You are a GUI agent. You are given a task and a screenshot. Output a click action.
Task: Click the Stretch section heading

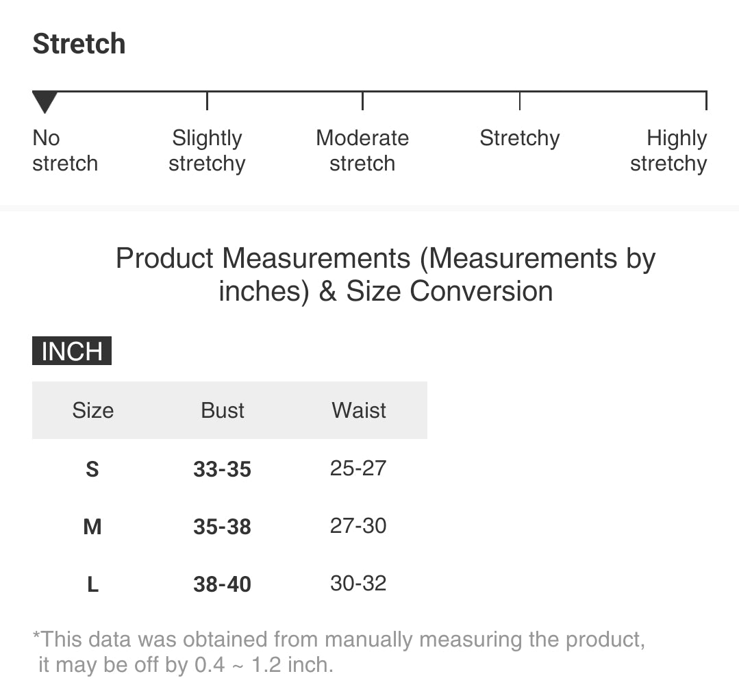(79, 44)
